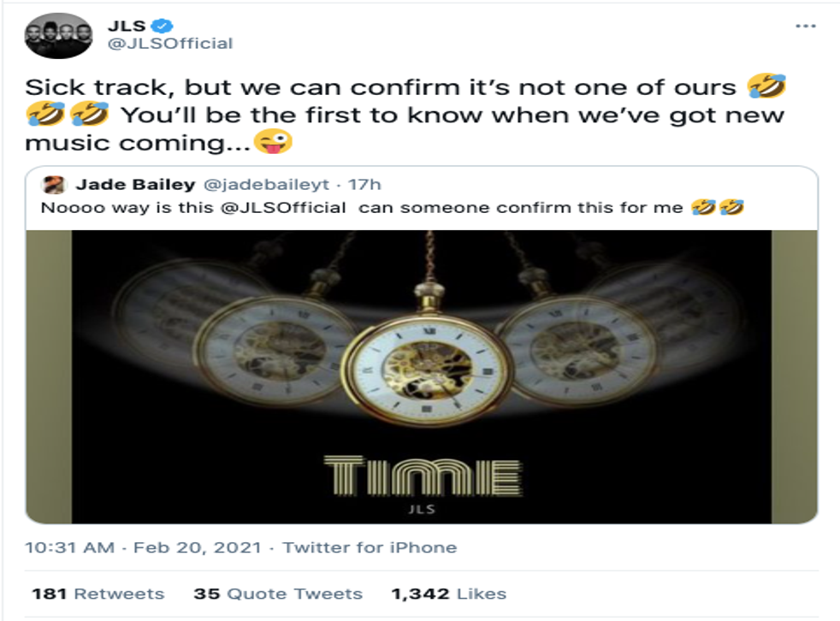Click the Twitter for iPhone source link
Image resolution: width=840 pixels, height=621 pixels.
370,547
